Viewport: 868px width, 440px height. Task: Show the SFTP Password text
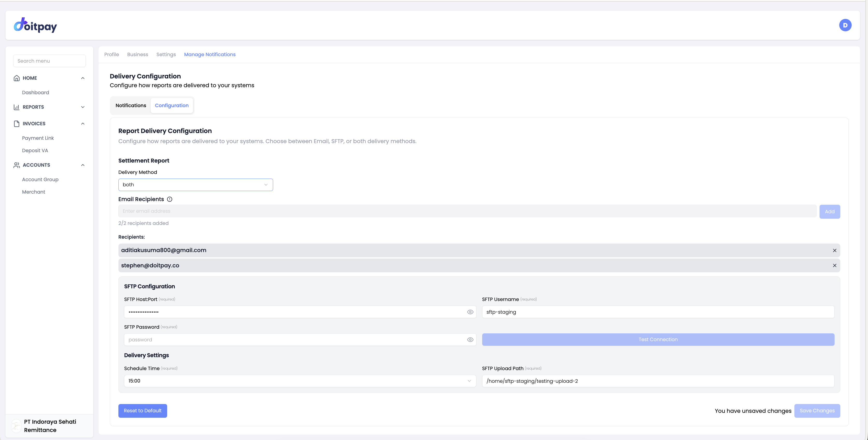(x=470, y=340)
